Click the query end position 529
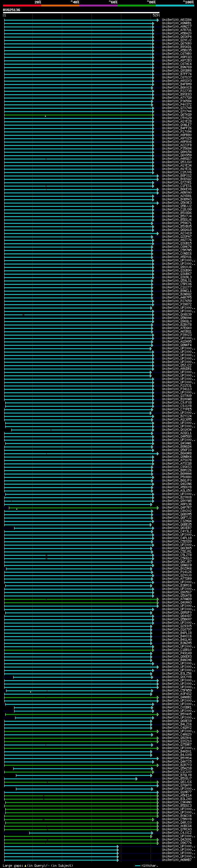197x868 pixels. [x=155, y=15]
